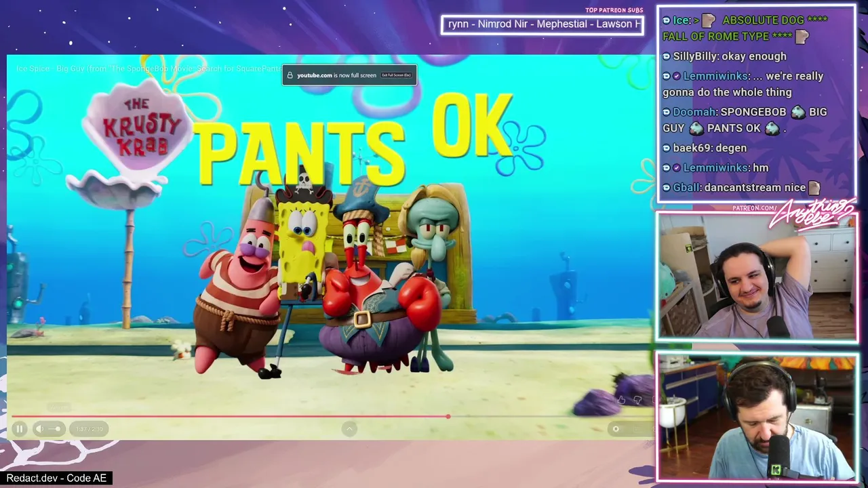Image resolution: width=868 pixels, height=488 pixels.
Task: Click the first Lemmiwinks message about the whole thing
Action: 743,84
